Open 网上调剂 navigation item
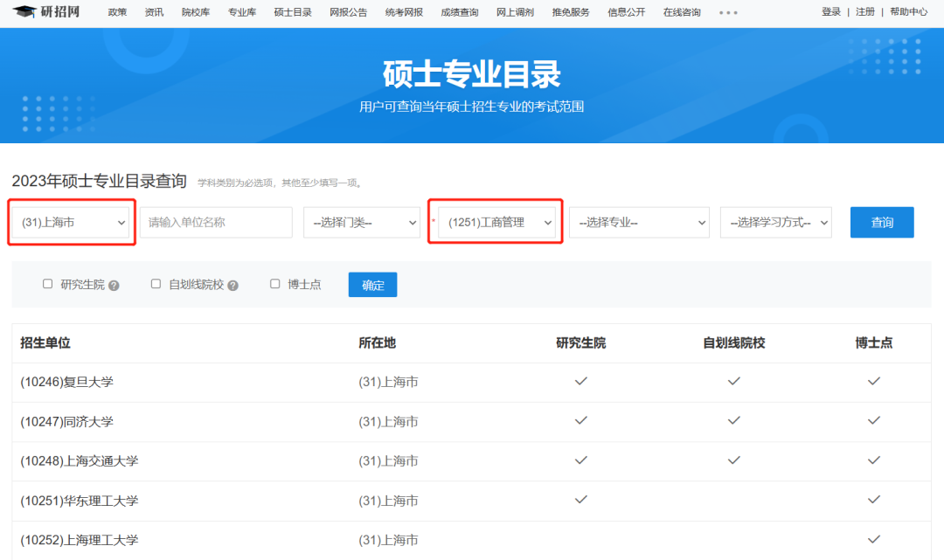944x560 pixels. coord(515,12)
